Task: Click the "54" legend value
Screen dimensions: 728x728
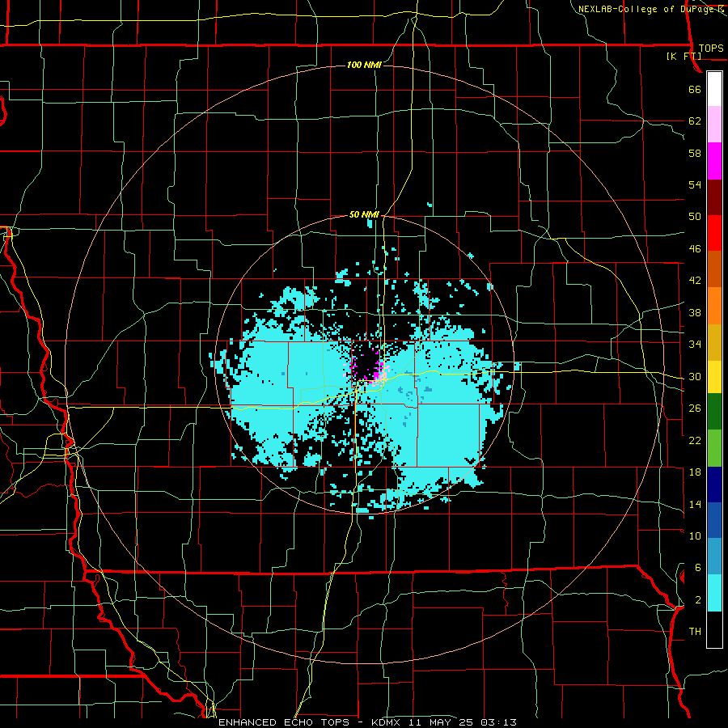Action: 695,184
